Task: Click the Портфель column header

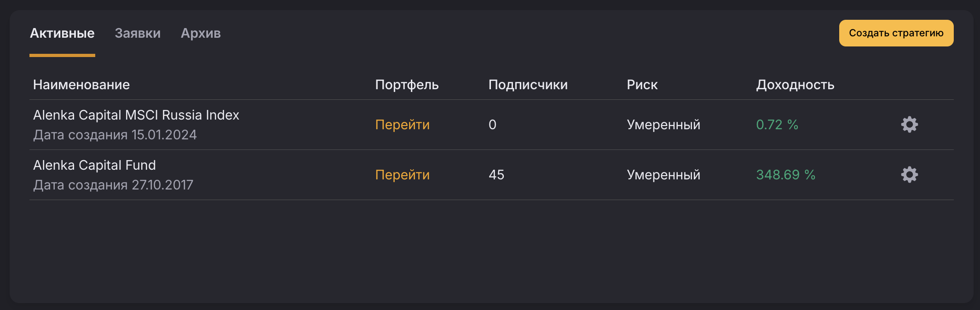Action: pos(407,85)
